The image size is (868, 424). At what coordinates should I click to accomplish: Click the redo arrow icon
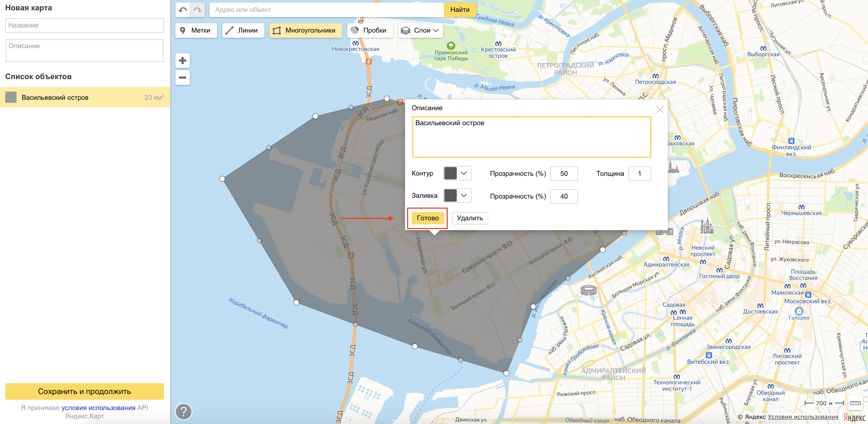pyautogui.click(x=197, y=10)
